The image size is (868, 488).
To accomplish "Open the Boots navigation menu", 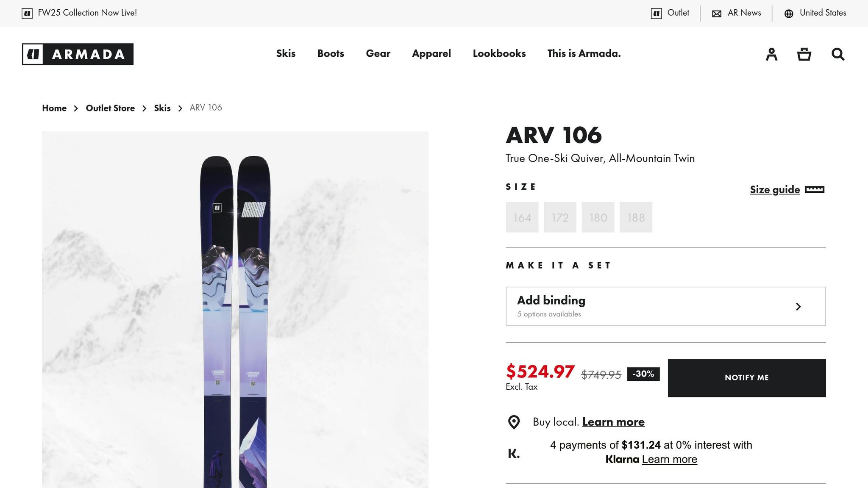I will (331, 53).
